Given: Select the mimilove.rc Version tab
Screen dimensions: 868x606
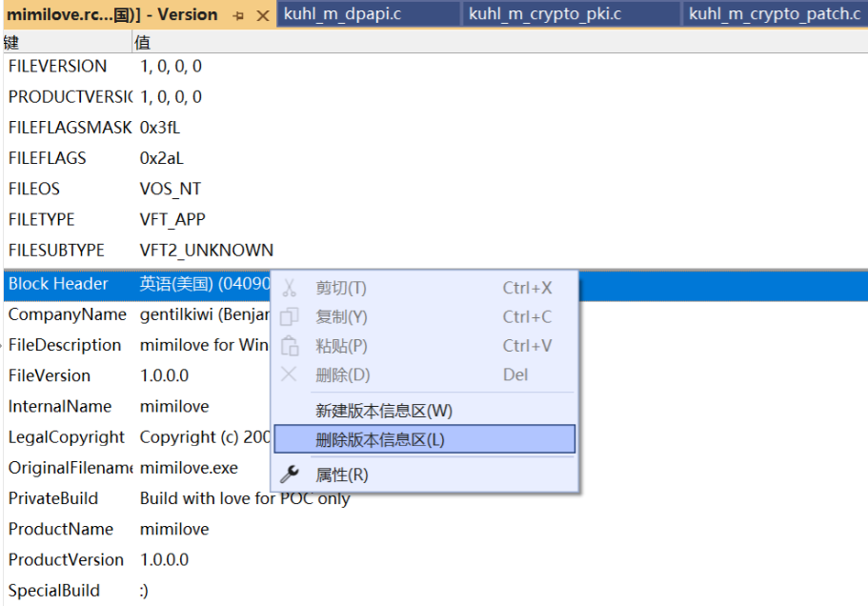Looking at the screenshot, I should pos(112,14).
